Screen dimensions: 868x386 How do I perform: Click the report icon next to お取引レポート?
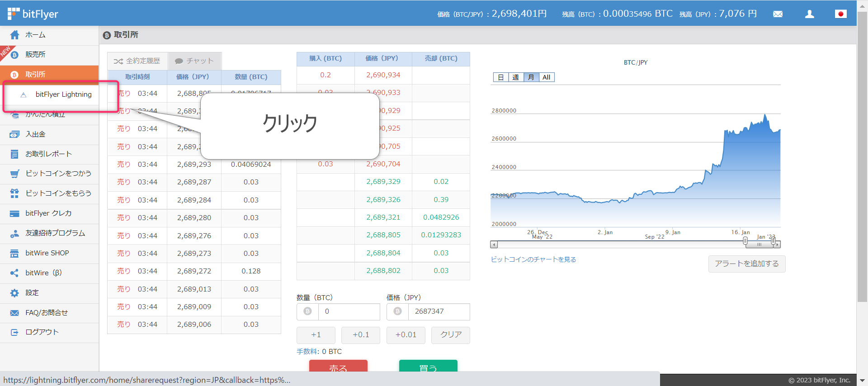pos(14,154)
